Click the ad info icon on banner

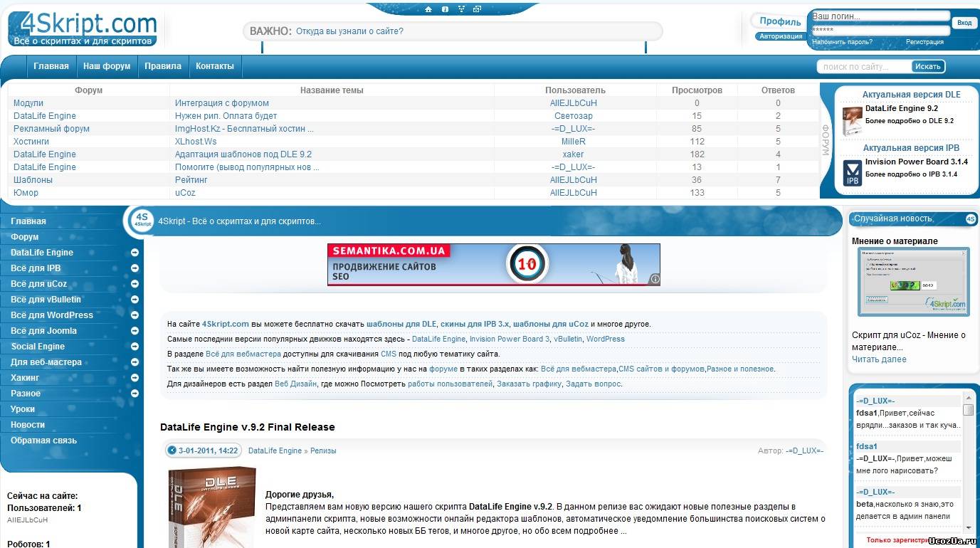click(655, 280)
